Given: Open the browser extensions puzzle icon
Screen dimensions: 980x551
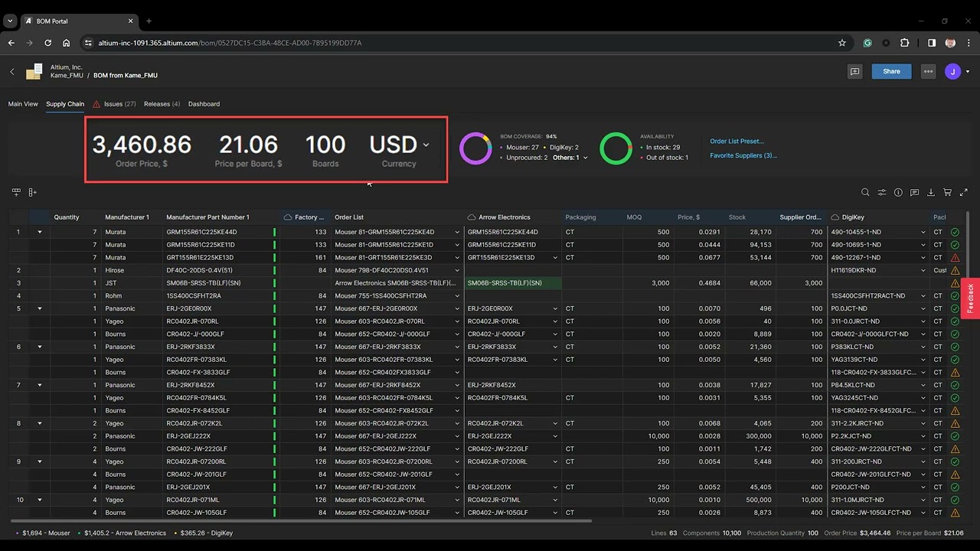Looking at the screenshot, I should 905,43.
